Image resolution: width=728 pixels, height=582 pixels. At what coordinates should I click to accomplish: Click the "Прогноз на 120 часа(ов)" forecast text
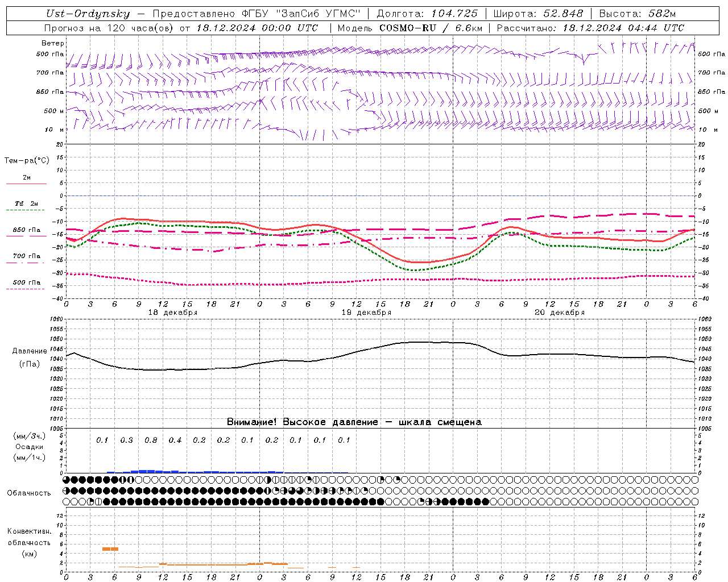point(109,28)
